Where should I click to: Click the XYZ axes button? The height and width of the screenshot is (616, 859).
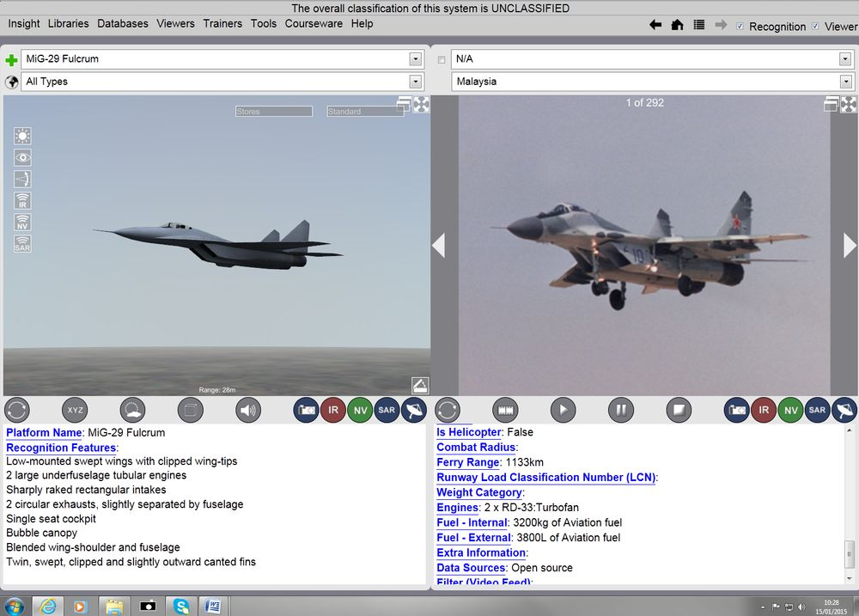point(75,410)
